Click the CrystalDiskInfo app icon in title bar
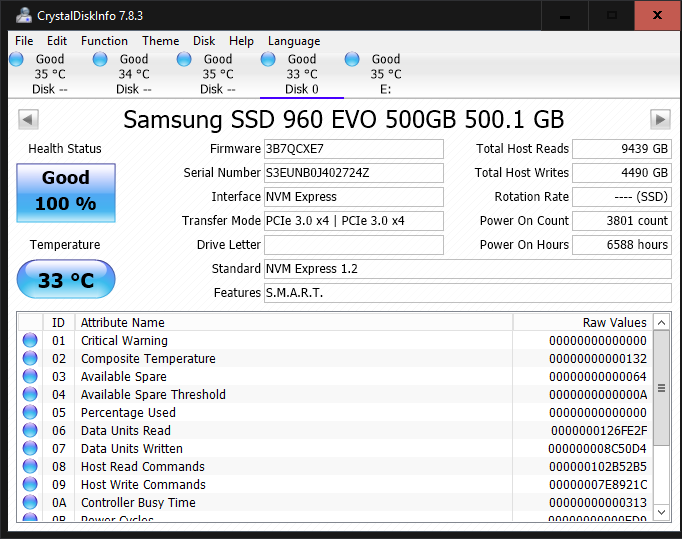Image resolution: width=682 pixels, height=539 pixels. 23,16
